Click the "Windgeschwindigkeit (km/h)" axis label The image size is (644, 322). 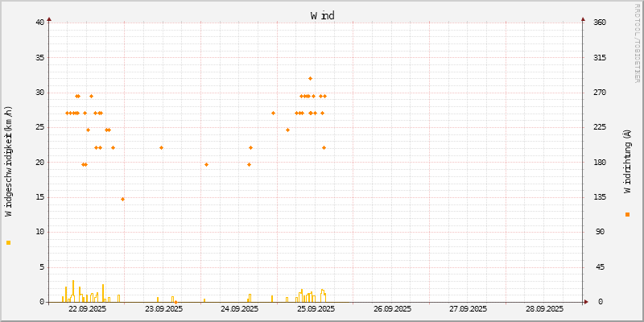point(9,161)
